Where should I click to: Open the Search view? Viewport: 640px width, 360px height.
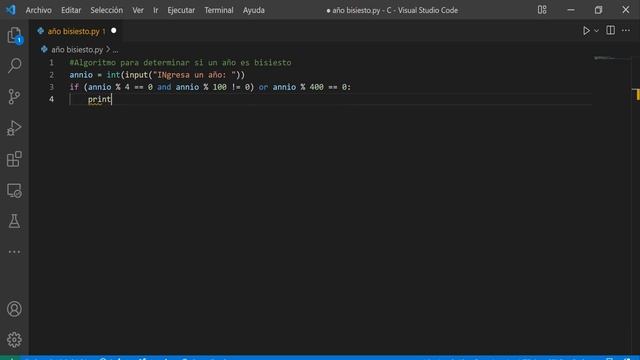coord(14,65)
